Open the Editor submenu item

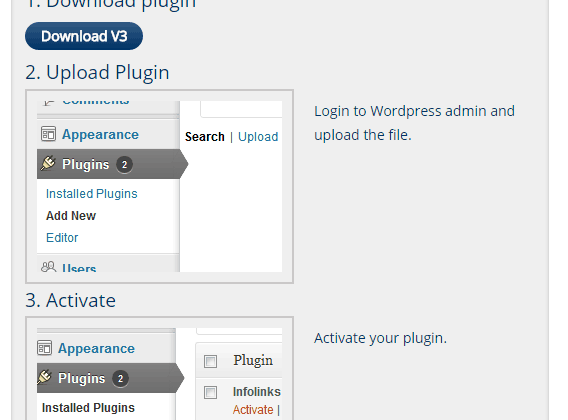coord(62,238)
